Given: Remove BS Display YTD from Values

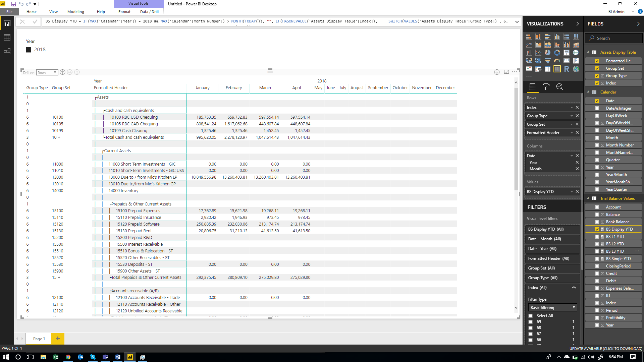Looking at the screenshot, I should [x=577, y=192].
